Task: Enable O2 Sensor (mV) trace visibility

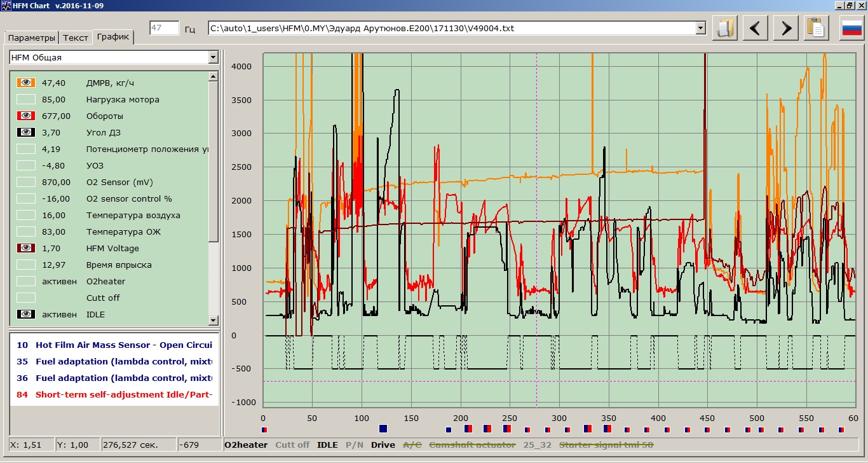Action: click(26, 182)
